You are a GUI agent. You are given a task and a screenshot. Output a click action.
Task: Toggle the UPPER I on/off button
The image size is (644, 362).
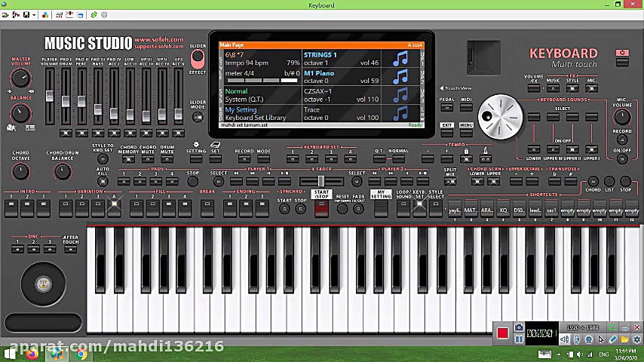tap(591, 149)
